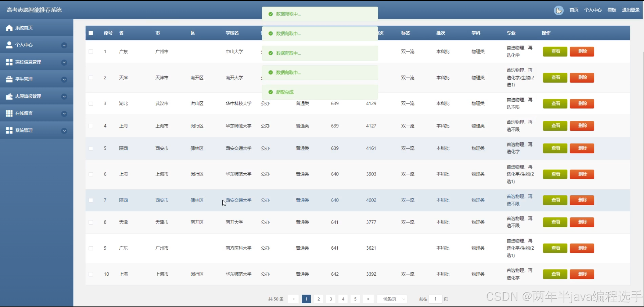Check the row 5 西安交通大学 checkbox
644x307 pixels.
(x=91, y=148)
